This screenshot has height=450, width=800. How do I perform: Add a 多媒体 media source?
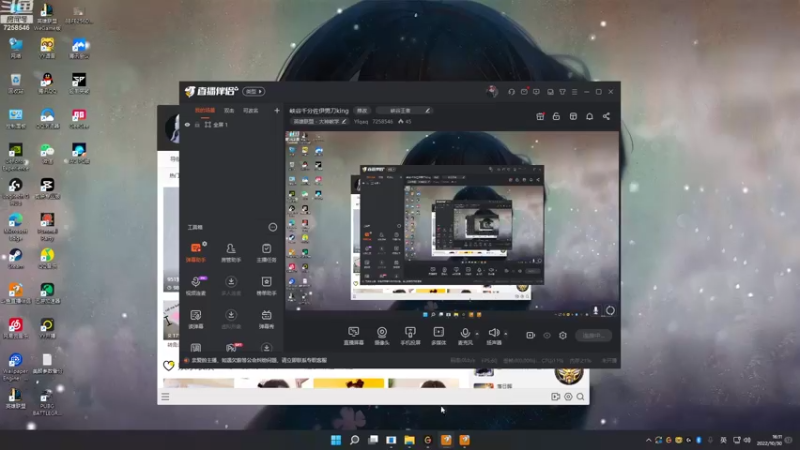click(439, 336)
